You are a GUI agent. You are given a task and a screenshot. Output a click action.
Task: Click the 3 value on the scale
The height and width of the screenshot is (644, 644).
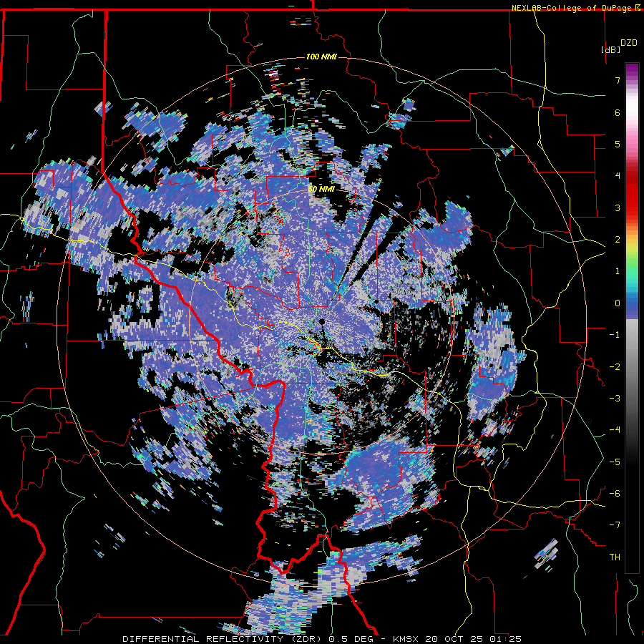click(x=618, y=208)
